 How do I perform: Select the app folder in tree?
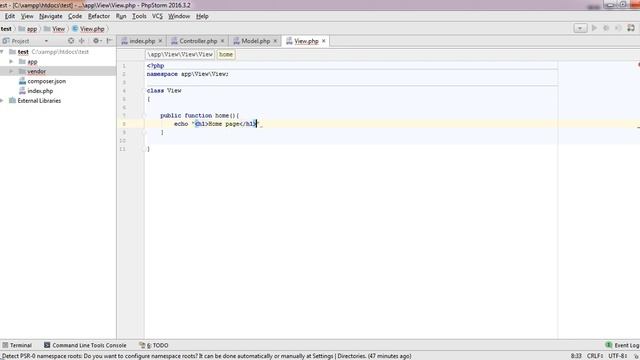(32, 62)
